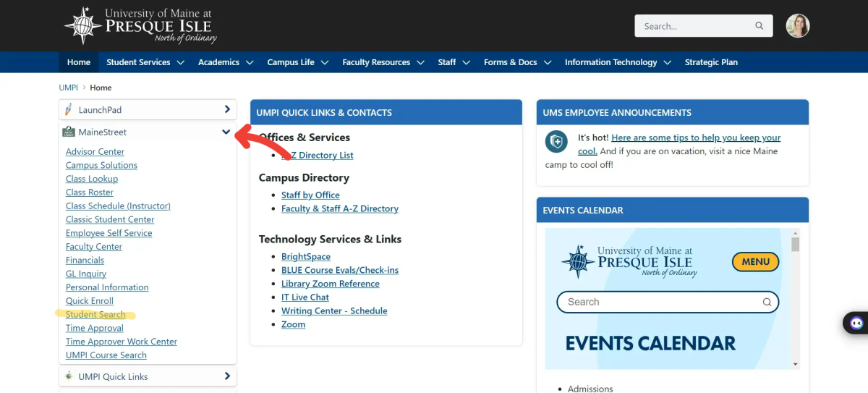Click the UMPI compass logo in header

(x=83, y=26)
